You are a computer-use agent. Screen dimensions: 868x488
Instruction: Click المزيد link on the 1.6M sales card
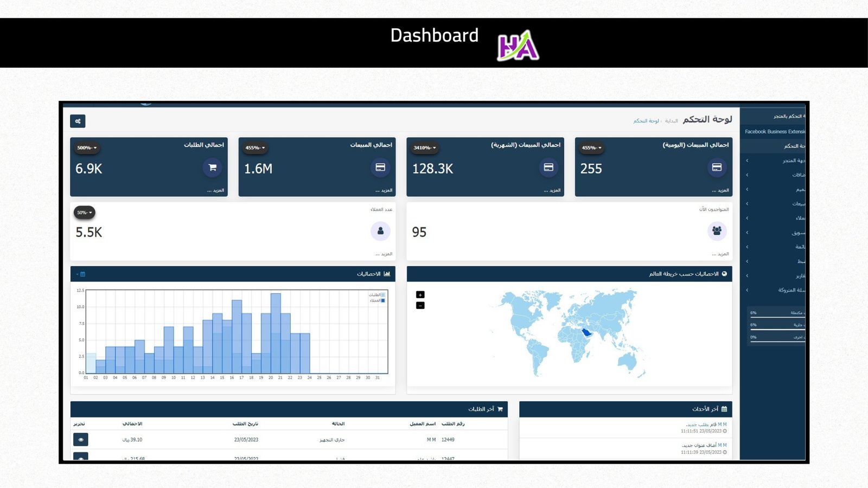click(384, 190)
